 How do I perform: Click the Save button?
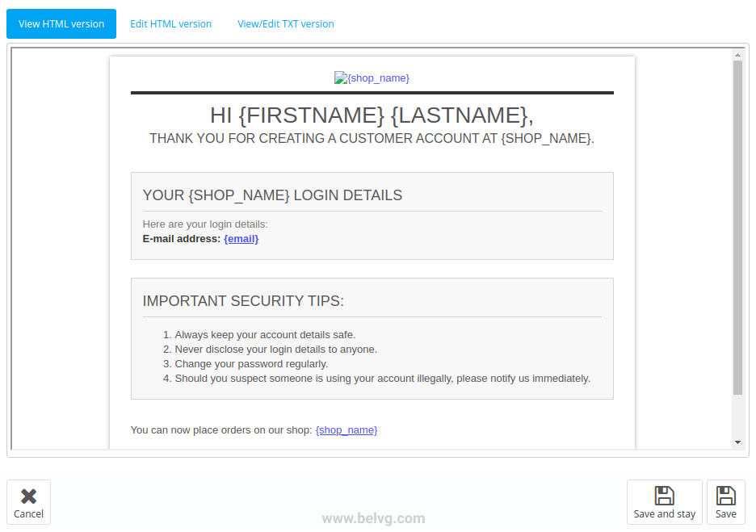(725, 502)
